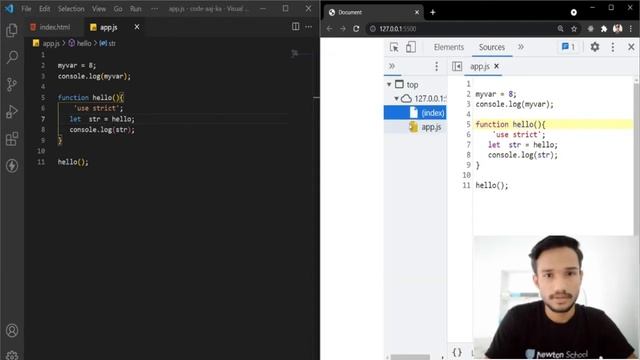Open the Go menu
The width and height of the screenshot is (640, 360).
point(118,9)
